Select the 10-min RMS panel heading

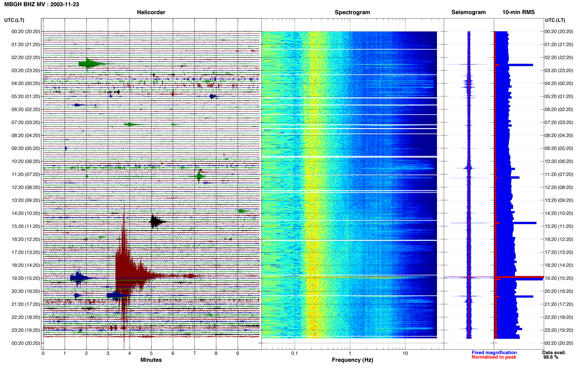518,12
